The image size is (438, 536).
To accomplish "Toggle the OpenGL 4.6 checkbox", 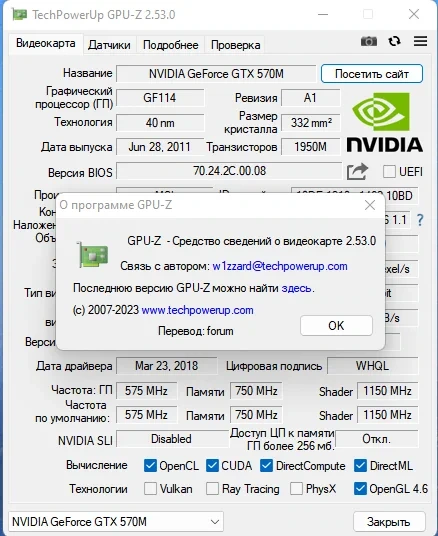I will pyautogui.click(x=360, y=488).
